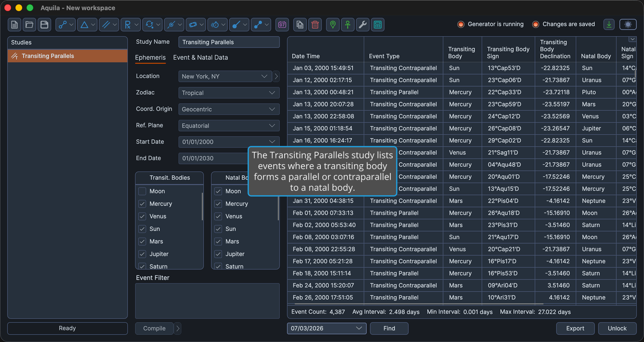Screen dimensions: 644x342
Task: Open the single-node line study tool
Action: pos(239,25)
